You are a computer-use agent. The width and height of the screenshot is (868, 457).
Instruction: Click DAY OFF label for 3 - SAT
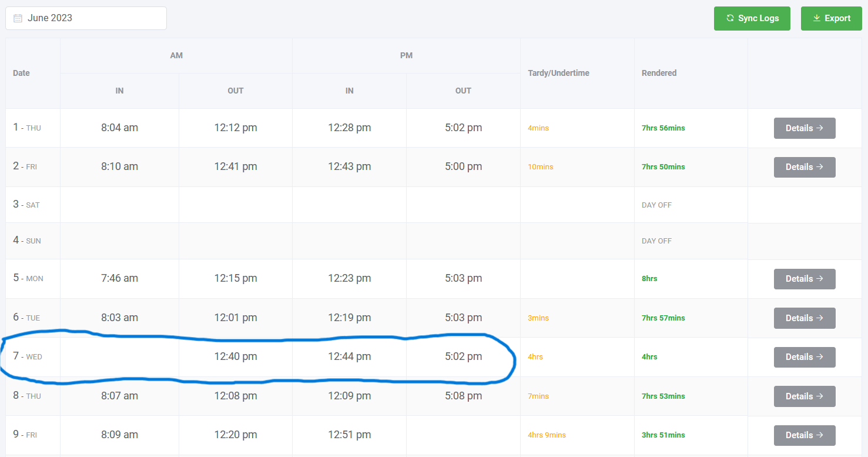[x=656, y=205]
